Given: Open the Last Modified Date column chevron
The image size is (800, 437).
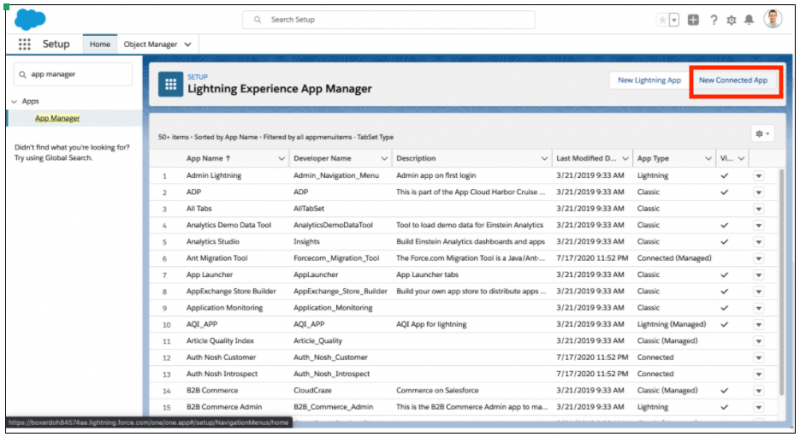Looking at the screenshot, I should [625, 159].
